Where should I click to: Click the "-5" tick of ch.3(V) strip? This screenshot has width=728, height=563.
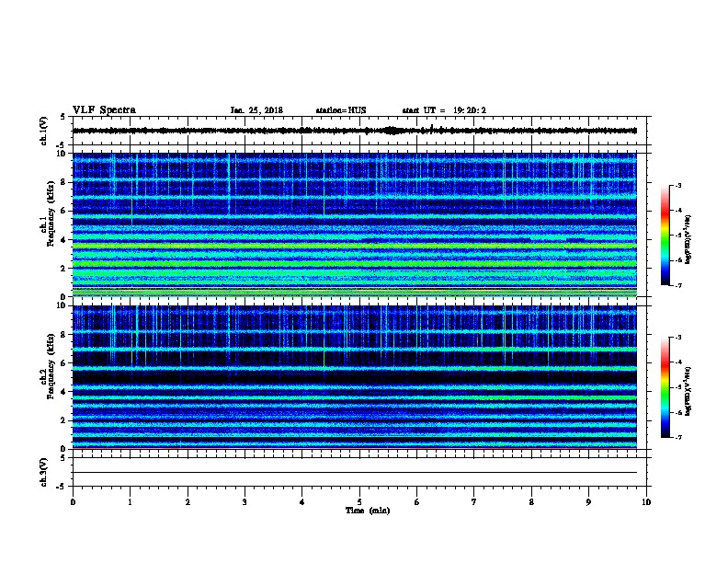pos(61,487)
